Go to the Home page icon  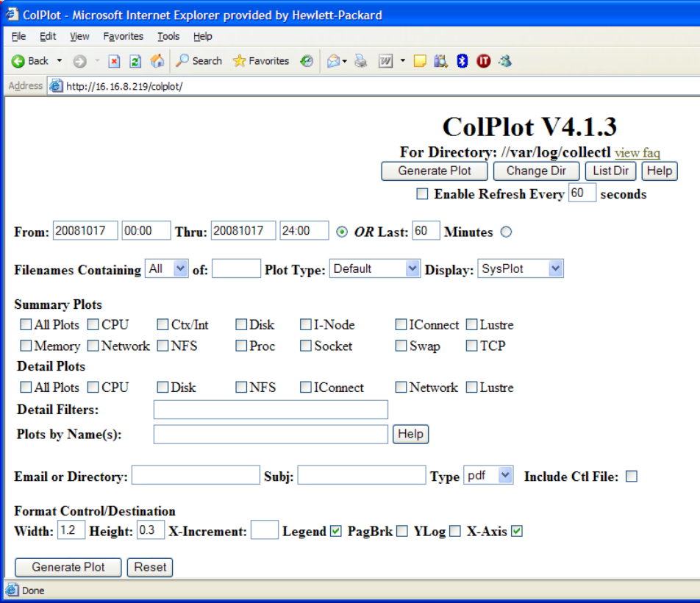coord(157,61)
